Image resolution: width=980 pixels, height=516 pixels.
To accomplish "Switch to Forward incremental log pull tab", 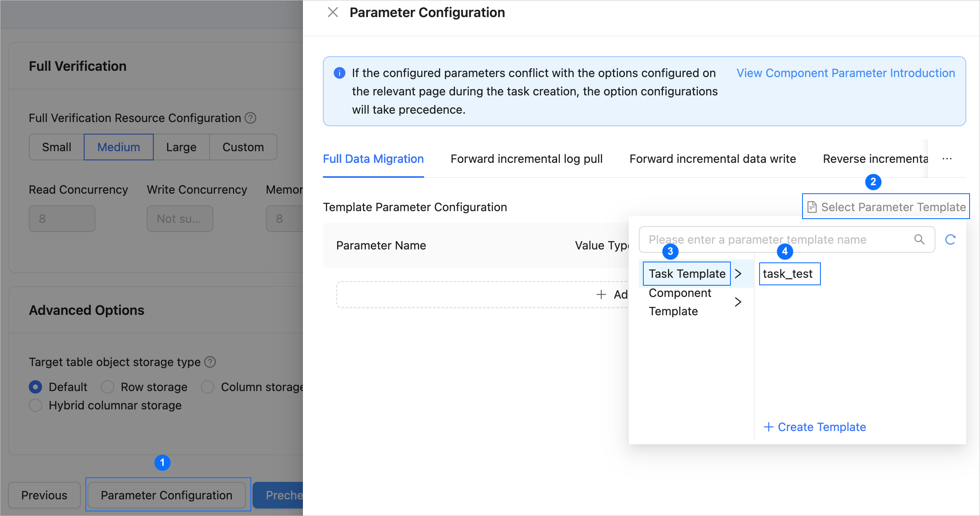I will (x=526, y=159).
